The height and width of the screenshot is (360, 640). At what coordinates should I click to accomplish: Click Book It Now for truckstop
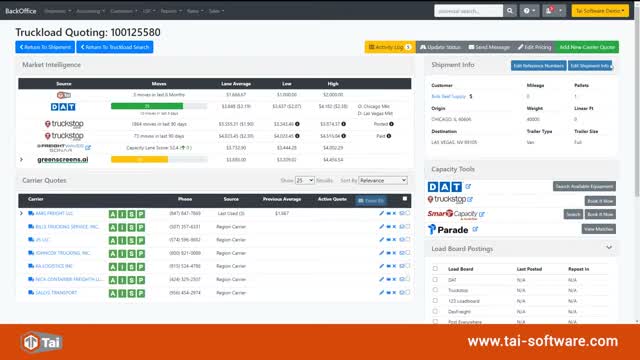tap(600, 201)
